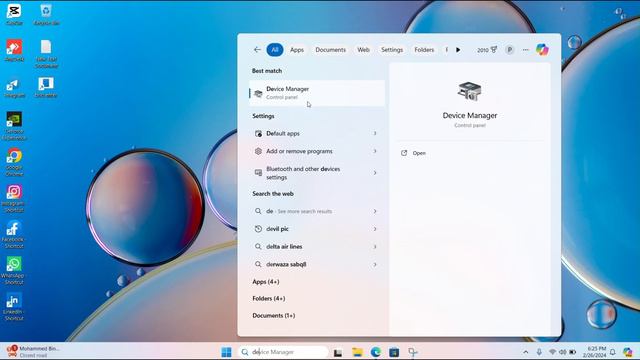The image size is (640, 360).
Task: Open the Instagram Shortcut icon
Action: [x=14, y=198]
